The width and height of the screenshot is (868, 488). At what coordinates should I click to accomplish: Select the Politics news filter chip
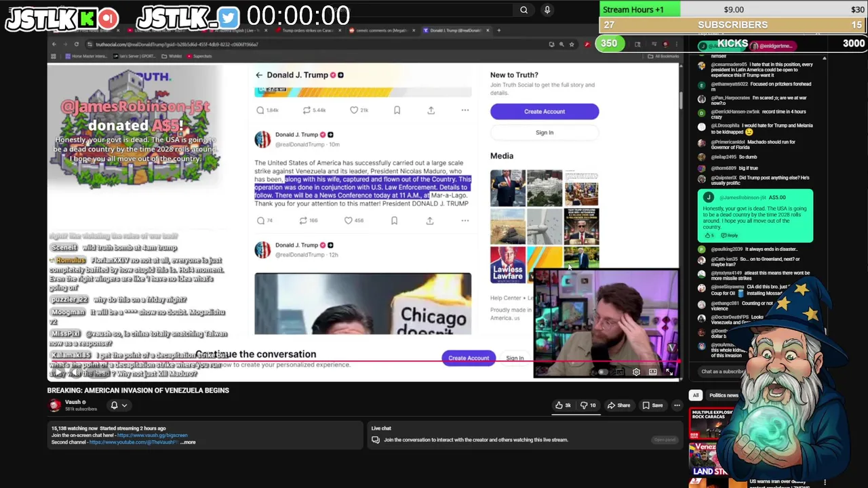tap(723, 395)
